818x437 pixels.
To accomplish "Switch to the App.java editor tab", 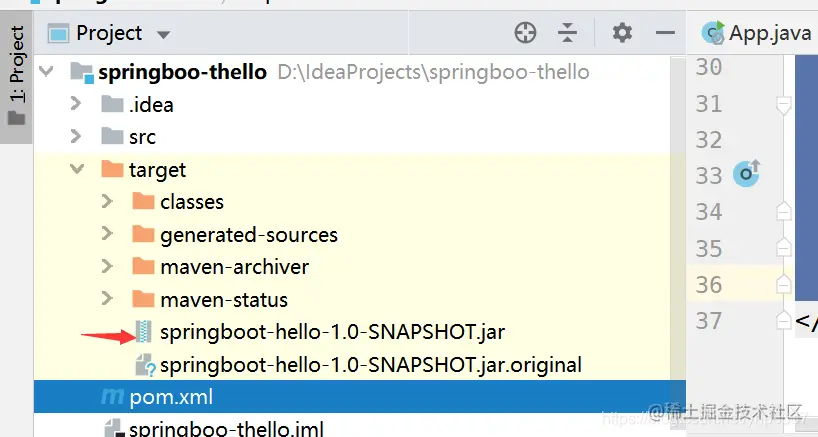I will pos(756,33).
